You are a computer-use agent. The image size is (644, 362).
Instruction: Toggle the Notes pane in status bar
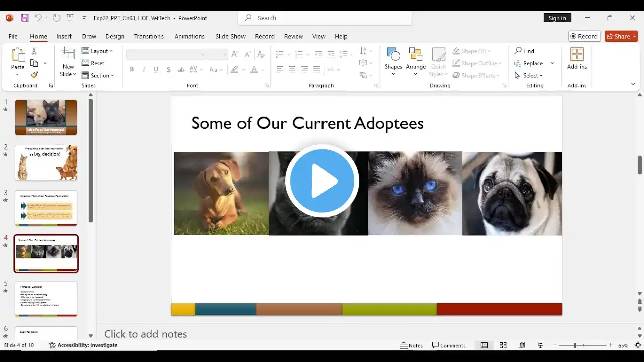[x=411, y=345]
